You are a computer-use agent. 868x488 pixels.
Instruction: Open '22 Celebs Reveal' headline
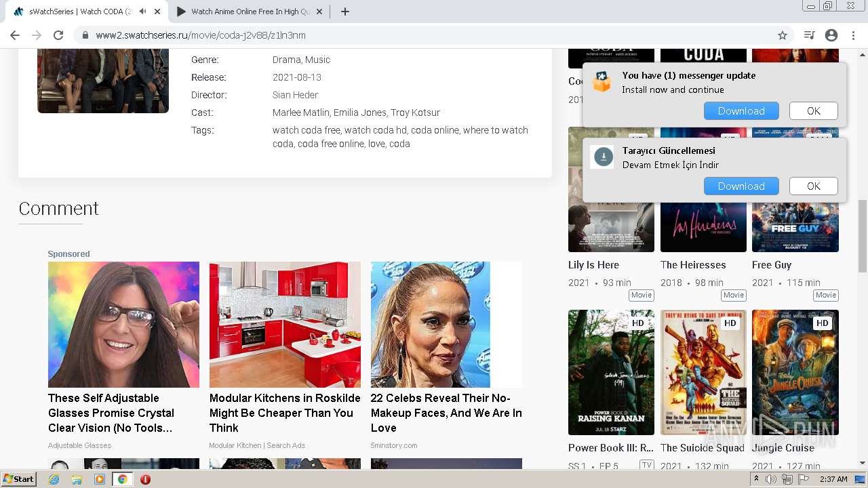coord(446,413)
